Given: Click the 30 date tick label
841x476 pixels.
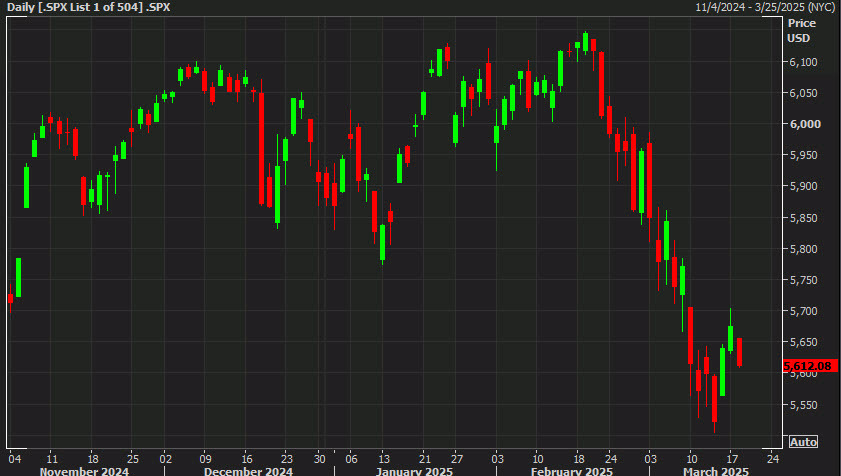Looking at the screenshot, I should coord(320,459).
